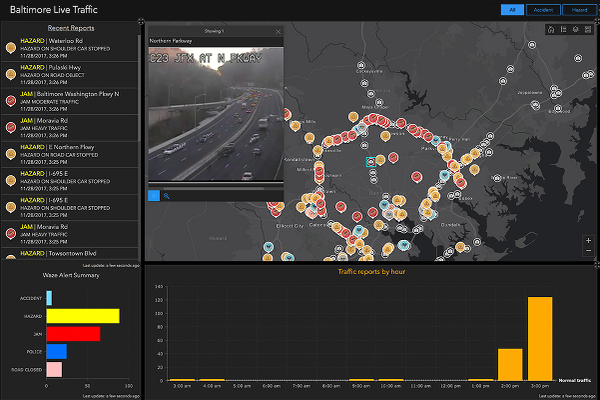The width and height of the screenshot is (600, 400).
Task: Close the Northern Parkway camera popup
Action: tap(278, 32)
